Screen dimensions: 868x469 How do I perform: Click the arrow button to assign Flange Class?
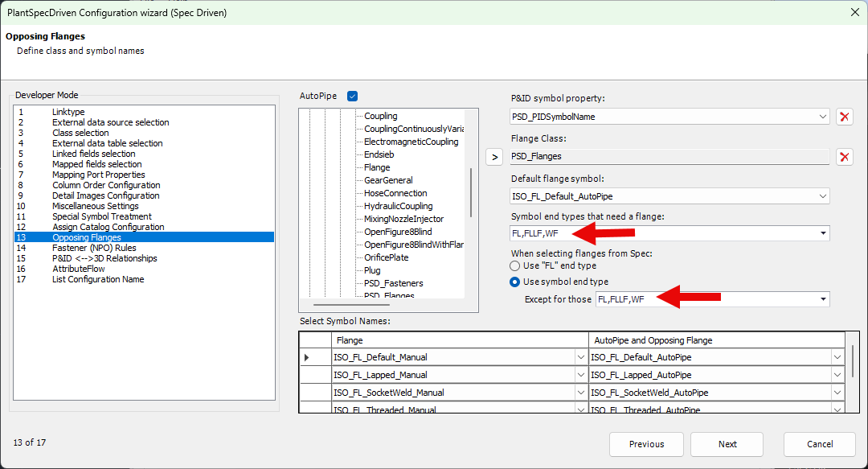click(x=494, y=156)
